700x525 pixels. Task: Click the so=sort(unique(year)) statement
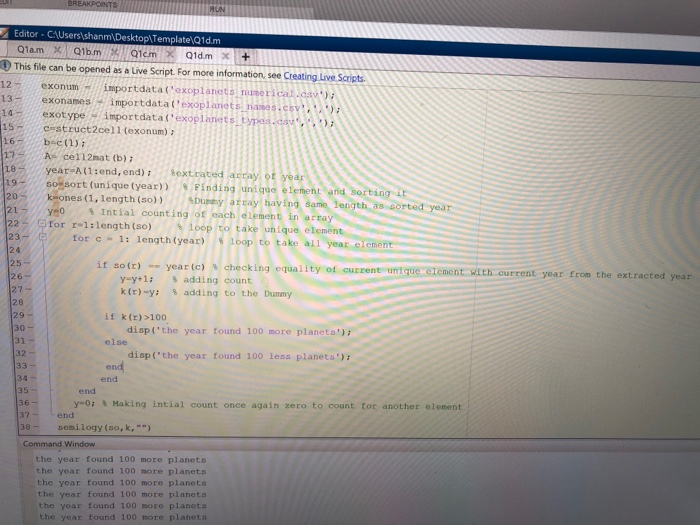pyautogui.click(x=108, y=185)
